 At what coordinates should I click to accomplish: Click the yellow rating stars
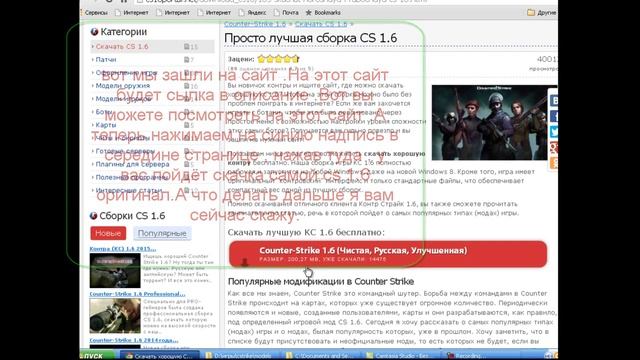point(278,59)
